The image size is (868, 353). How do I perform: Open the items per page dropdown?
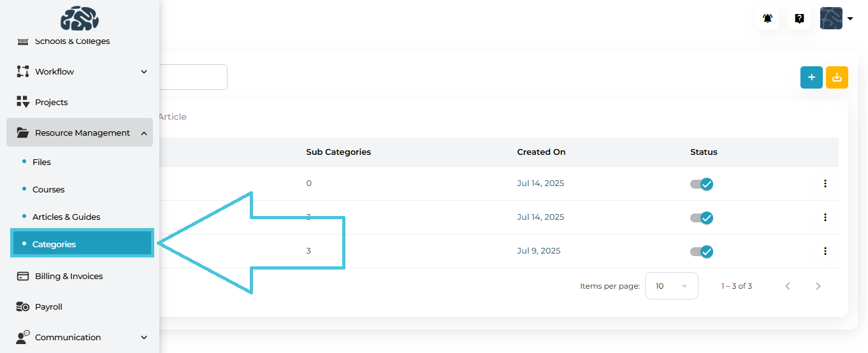click(671, 286)
